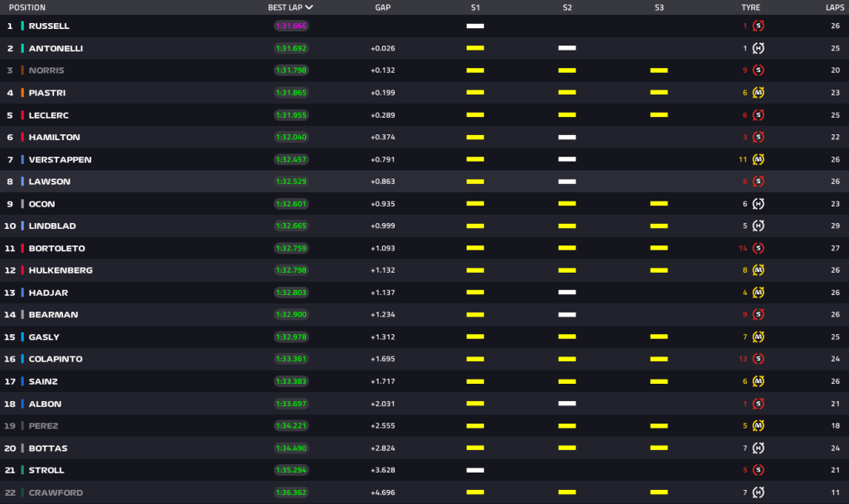Click Verstappen's 1:32.457 best lap time
The image size is (849, 504).
pos(291,159)
